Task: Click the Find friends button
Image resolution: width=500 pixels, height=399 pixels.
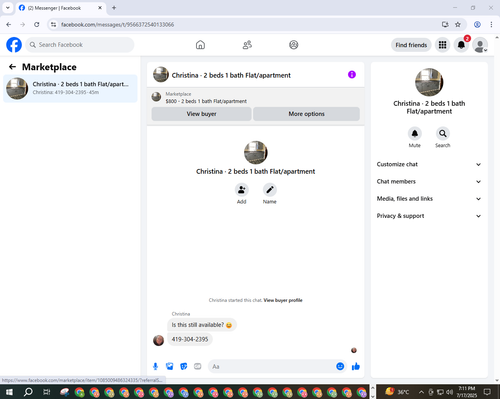Action: pos(411,45)
